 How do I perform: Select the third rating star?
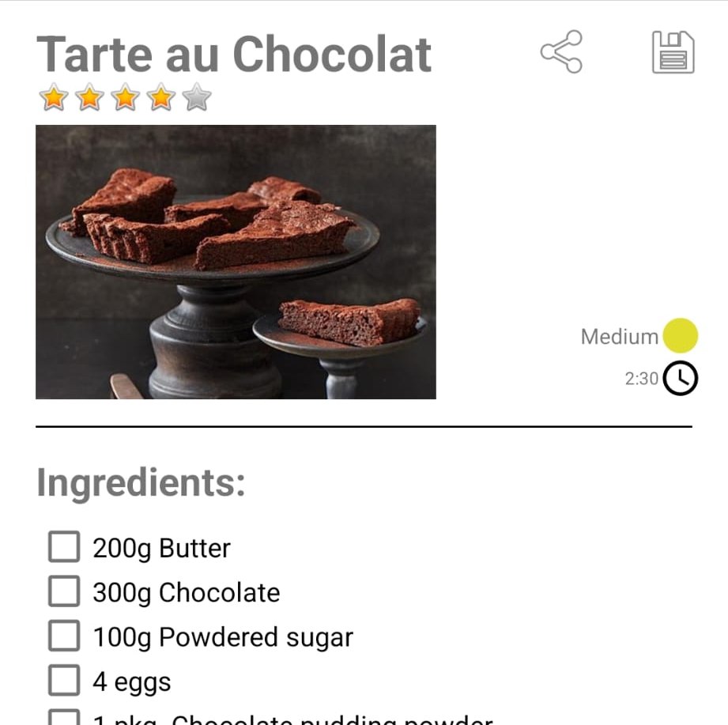[126, 97]
